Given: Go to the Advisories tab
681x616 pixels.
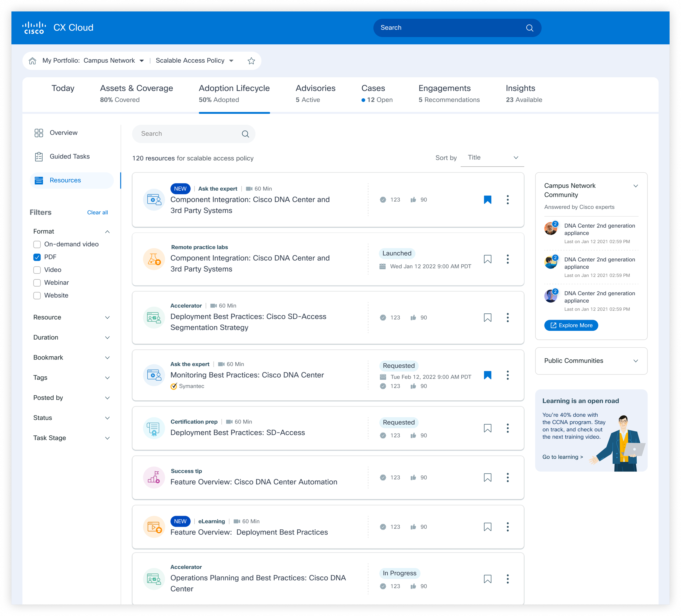Looking at the screenshot, I should (x=315, y=94).
